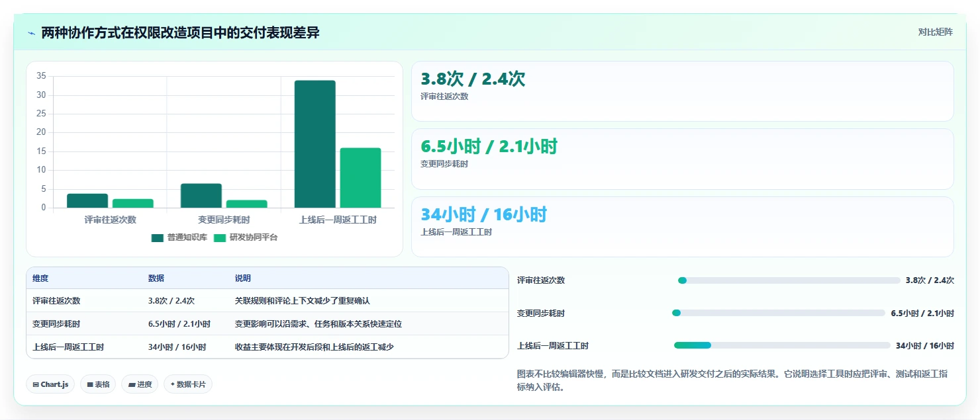Click the 6.5小时 / 2.1小时 metric card value
Image resolution: width=980 pixels, height=420 pixels.
(x=489, y=147)
